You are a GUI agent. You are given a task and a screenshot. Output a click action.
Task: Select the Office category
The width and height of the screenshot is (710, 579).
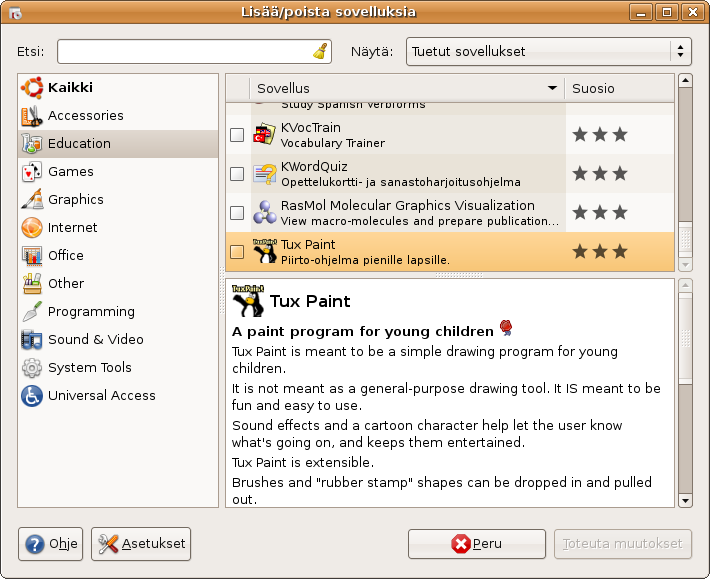[118, 255]
